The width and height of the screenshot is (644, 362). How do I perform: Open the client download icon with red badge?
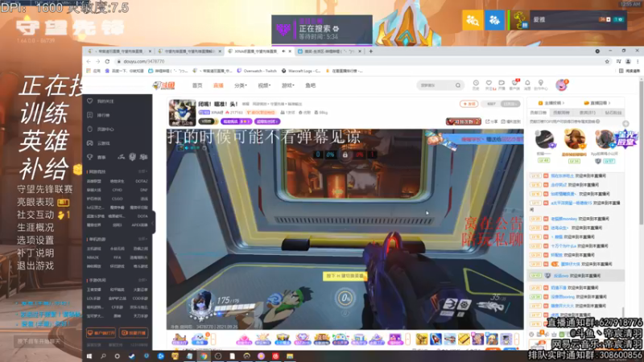pos(514,84)
